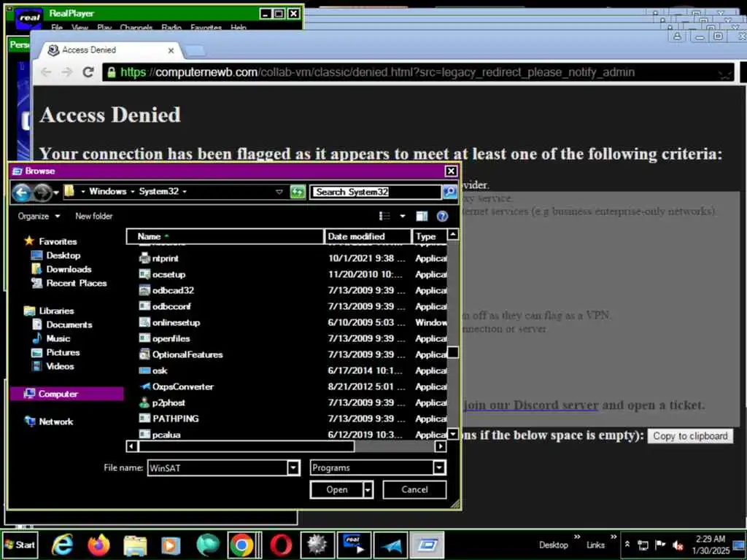Screen dimensions: 747x560
Task: Open the Windows Media Player taskbar icon
Action: 171,545
